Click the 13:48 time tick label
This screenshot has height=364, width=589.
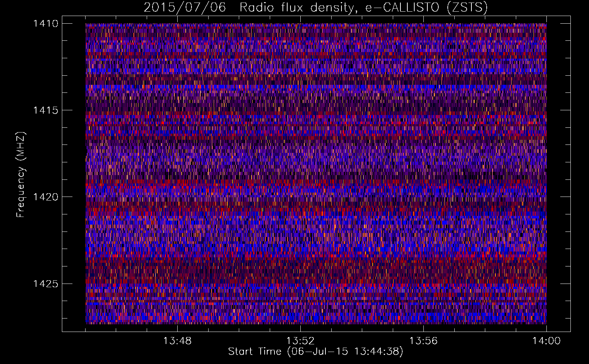click(x=177, y=341)
